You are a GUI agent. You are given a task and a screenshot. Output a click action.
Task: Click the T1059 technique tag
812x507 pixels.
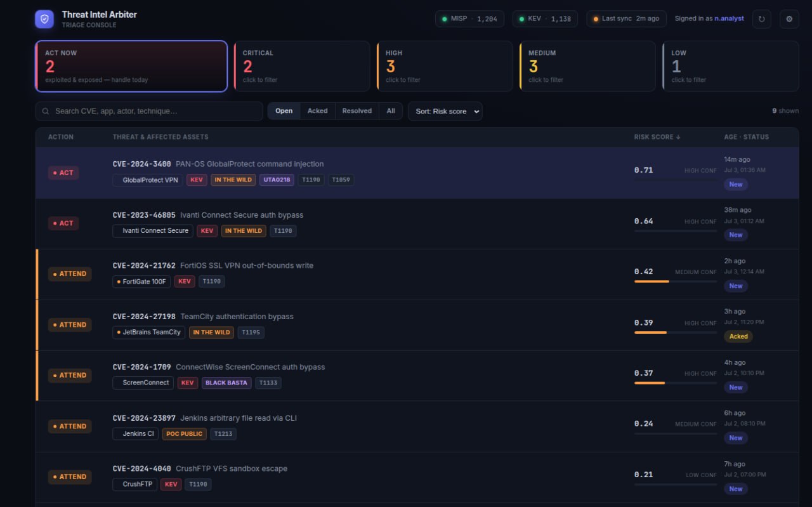pos(341,180)
